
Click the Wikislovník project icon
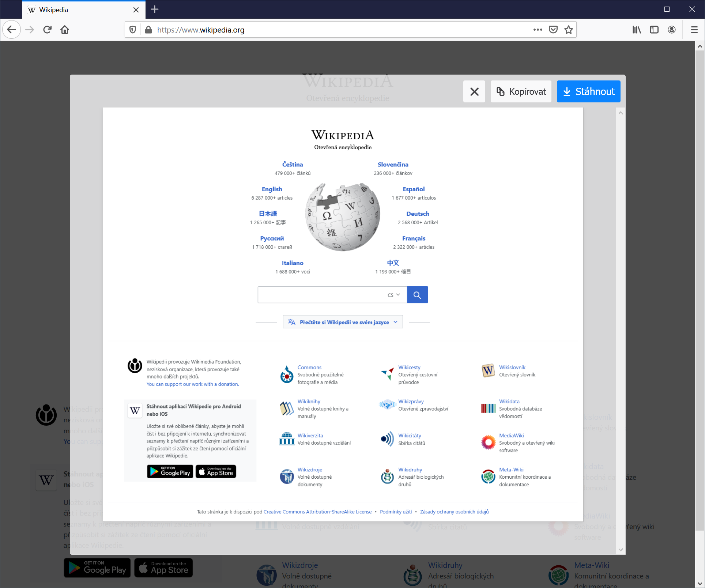click(x=488, y=371)
